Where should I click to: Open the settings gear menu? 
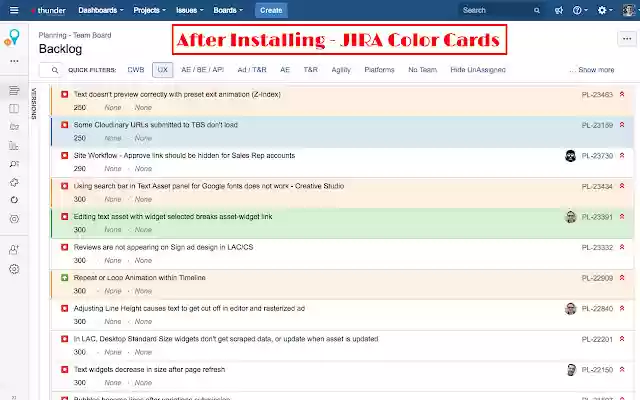(x=604, y=10)
